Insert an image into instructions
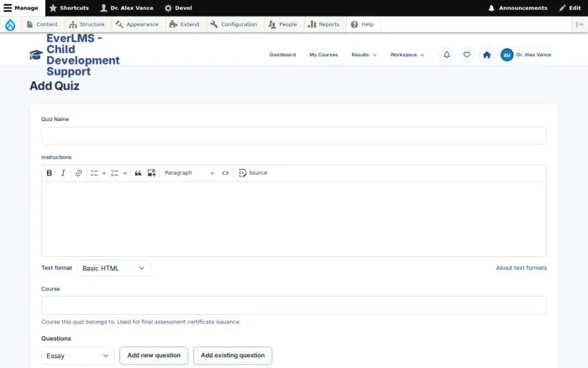 151,173
